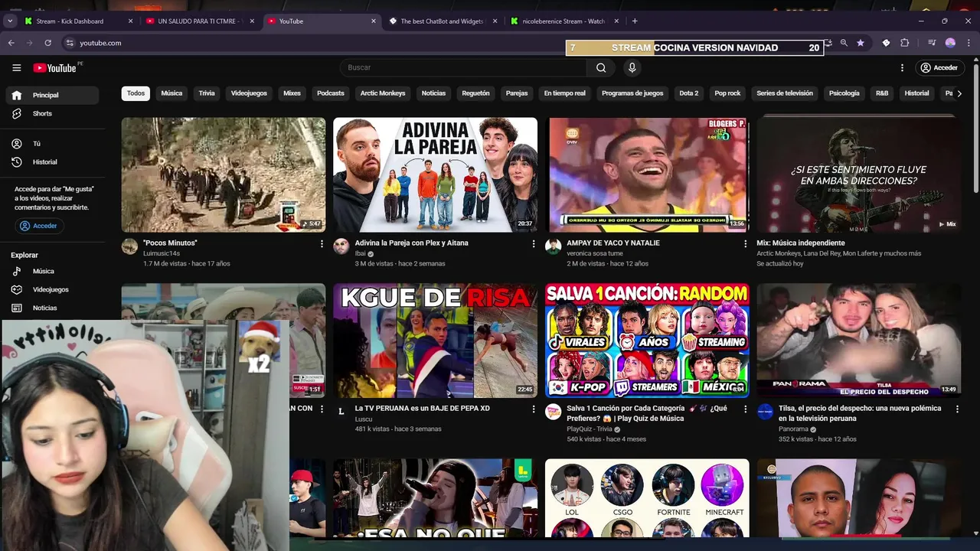Select the Arctic Monkeys filter chip
Screen dimensions: 980x551
click(383, 93)
